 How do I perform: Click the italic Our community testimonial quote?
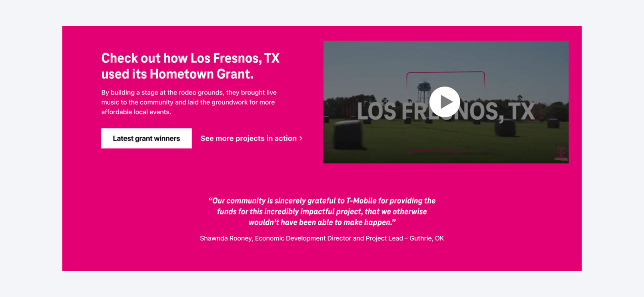point(322,212)
